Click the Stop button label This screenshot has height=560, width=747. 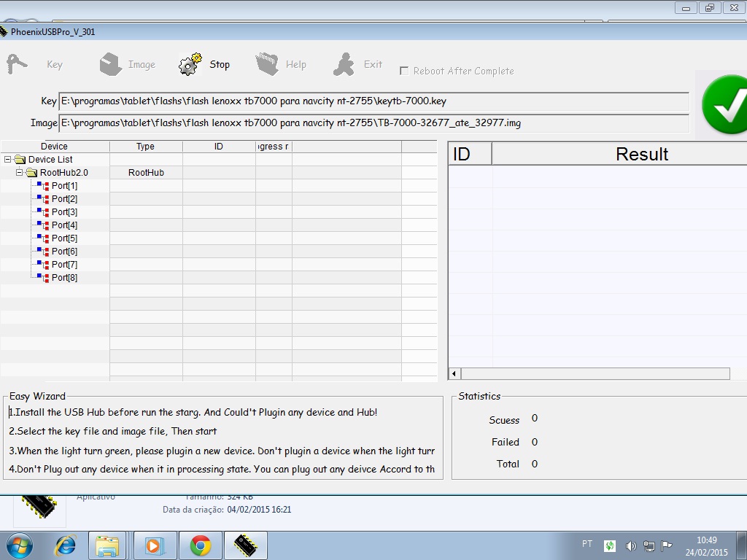(x=220, y=64)
